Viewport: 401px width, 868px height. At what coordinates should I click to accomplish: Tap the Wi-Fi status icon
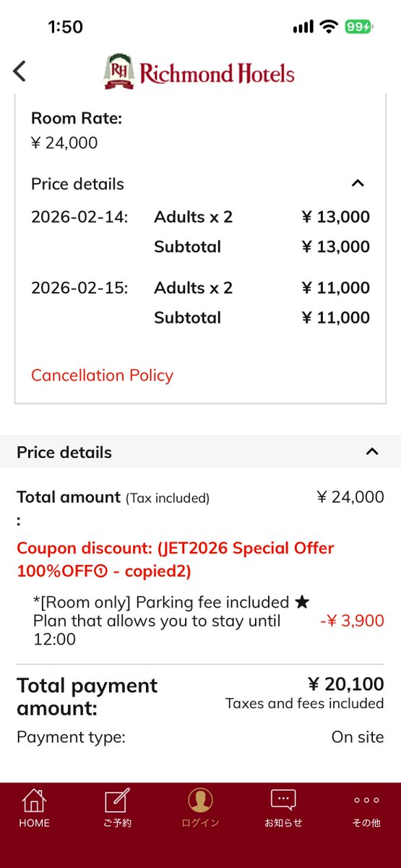pyautogui.click(x=329, y=27)
